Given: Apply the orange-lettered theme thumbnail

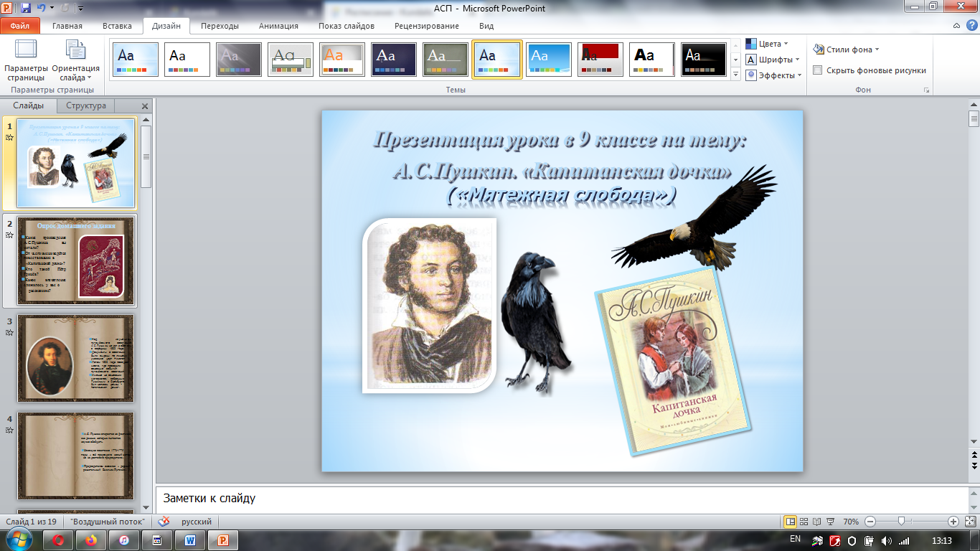Looking at the screenshot, I should click(342, 60).
